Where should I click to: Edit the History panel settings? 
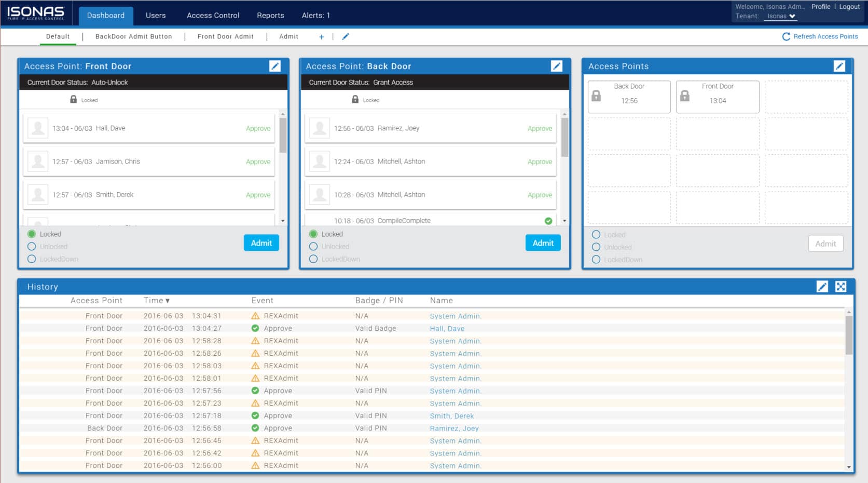(x=823, y=286)
